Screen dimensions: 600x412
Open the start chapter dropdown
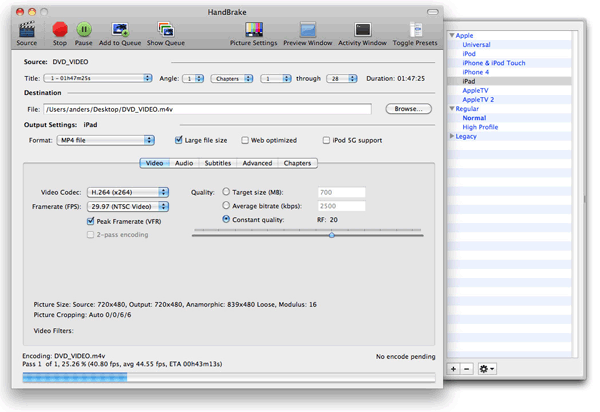tap(276, 78)
